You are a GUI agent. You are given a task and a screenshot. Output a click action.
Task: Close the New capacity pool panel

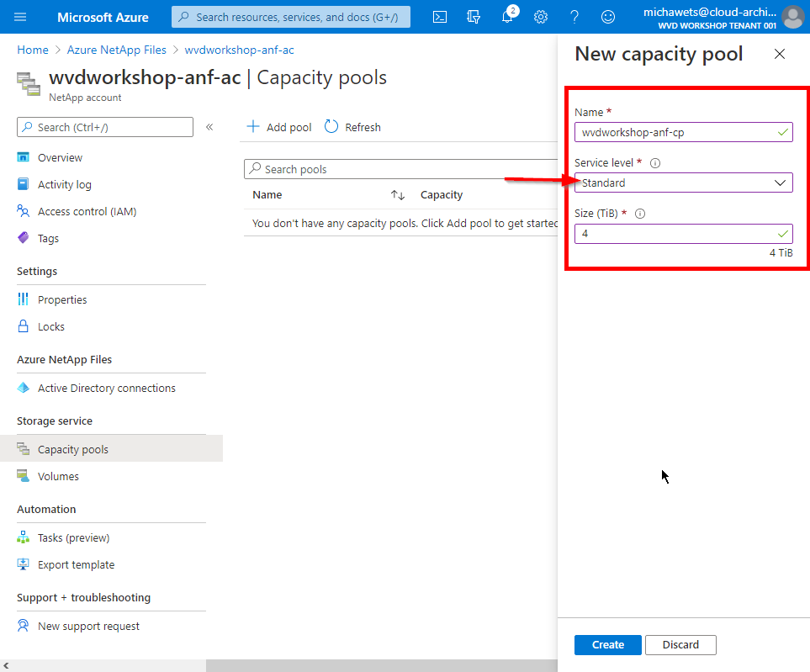(780, 54)
